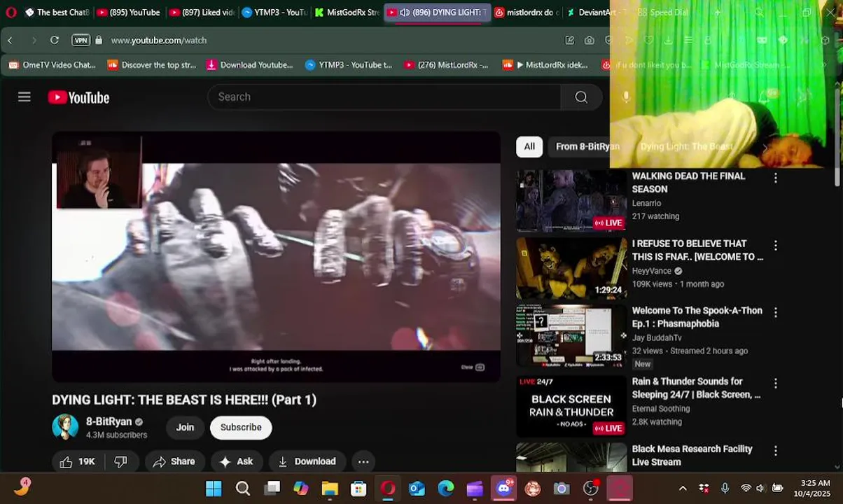Open Discord from the taskbar

504,489
